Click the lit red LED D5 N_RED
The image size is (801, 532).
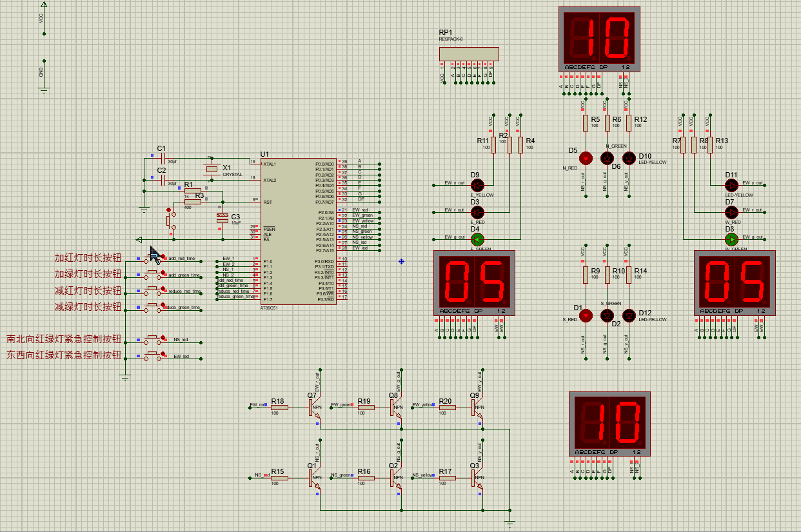tap(585, 158)
